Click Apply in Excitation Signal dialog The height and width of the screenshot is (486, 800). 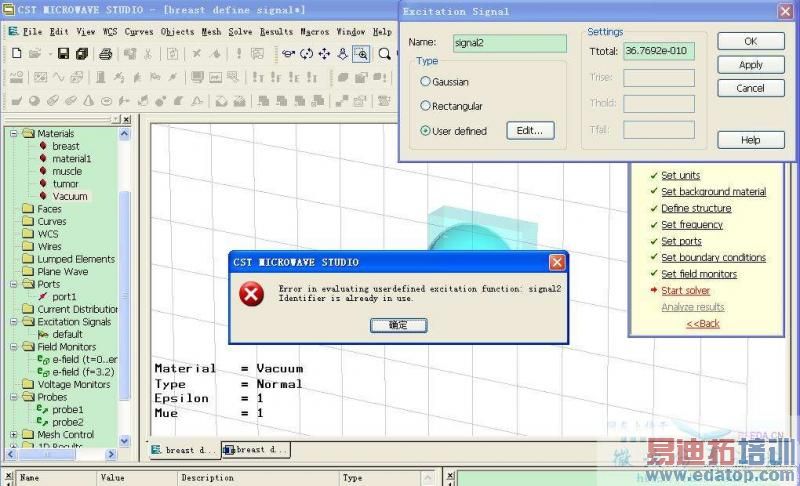[751, 65]
